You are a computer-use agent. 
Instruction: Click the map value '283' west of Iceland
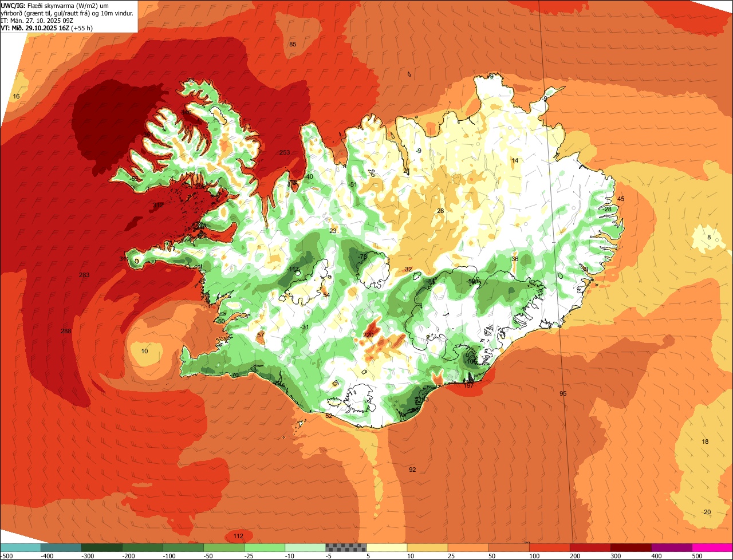point(84,275)
